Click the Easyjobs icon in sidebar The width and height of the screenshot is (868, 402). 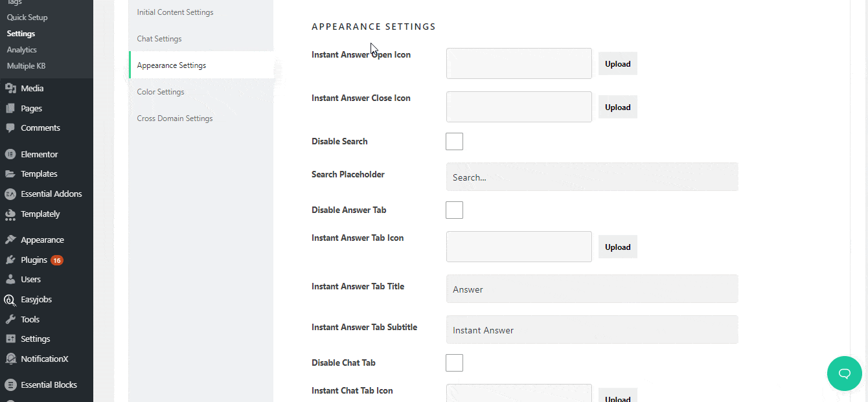(10, 300)
